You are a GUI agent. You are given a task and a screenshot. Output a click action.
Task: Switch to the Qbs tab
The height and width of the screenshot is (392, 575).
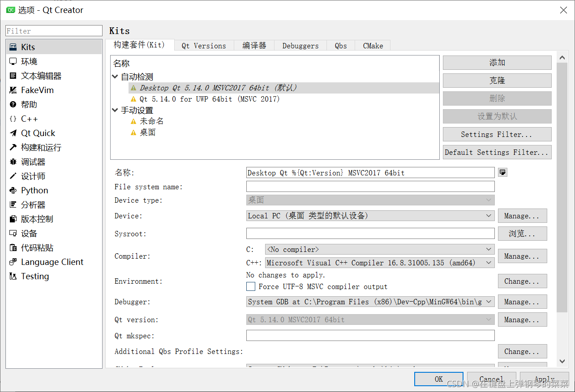[x=341, y=46]
